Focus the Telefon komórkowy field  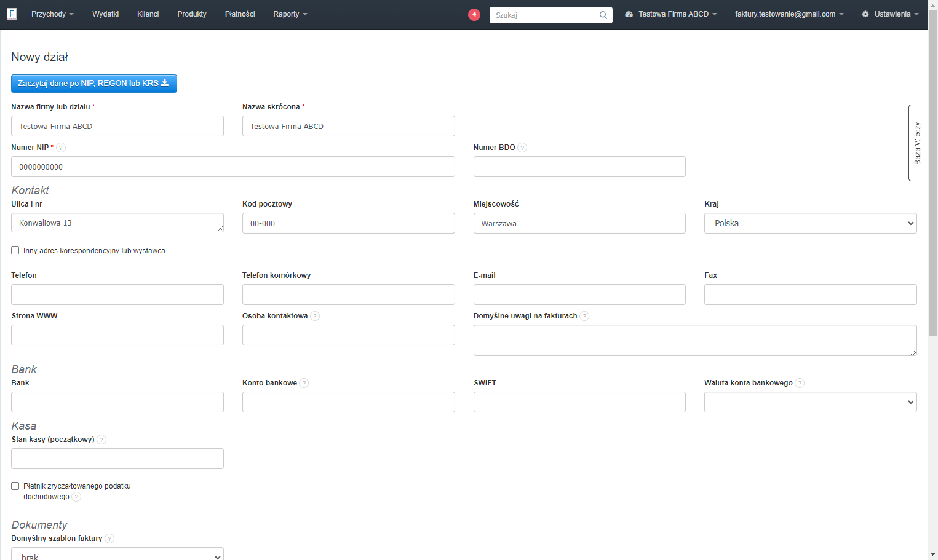(349, 294)
